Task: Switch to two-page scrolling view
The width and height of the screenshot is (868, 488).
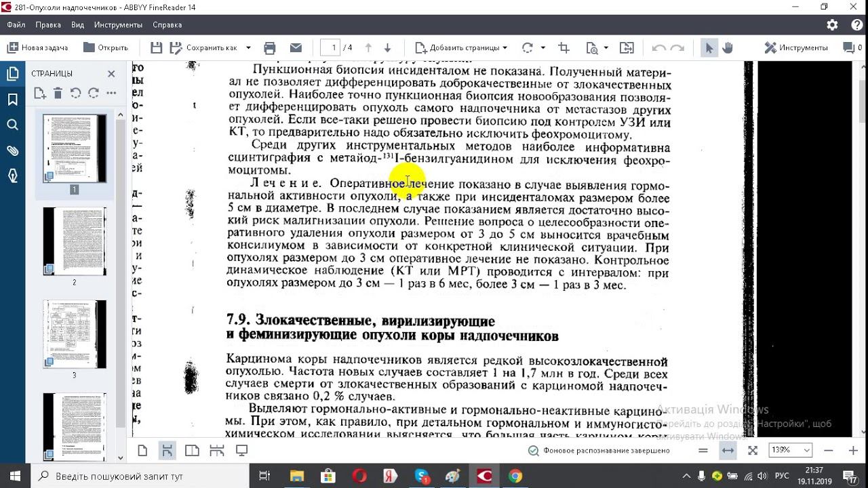Action: pyautogui.click(x=217, y=450)
